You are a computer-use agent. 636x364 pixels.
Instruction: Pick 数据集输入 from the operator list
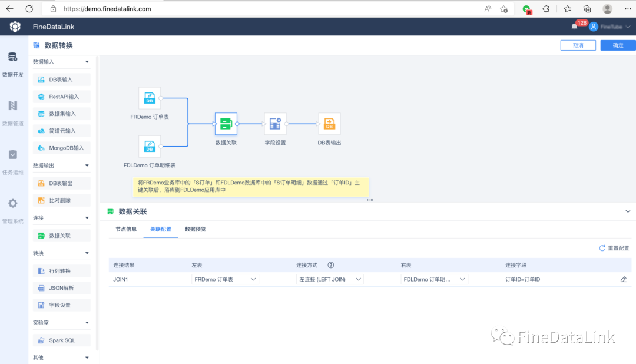(62, 114)
